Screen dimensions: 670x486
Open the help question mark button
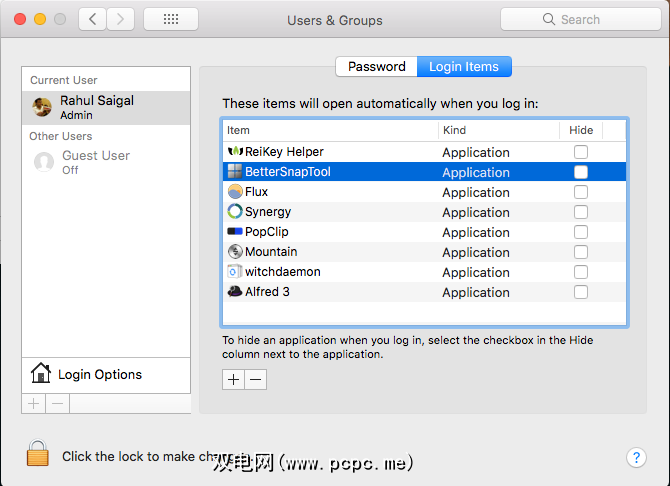click(637, 457)
